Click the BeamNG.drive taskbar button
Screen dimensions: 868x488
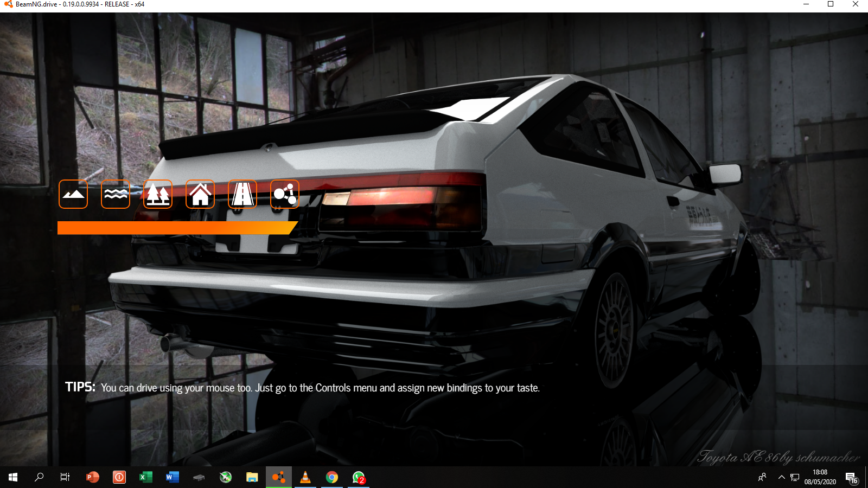point(279,477)
